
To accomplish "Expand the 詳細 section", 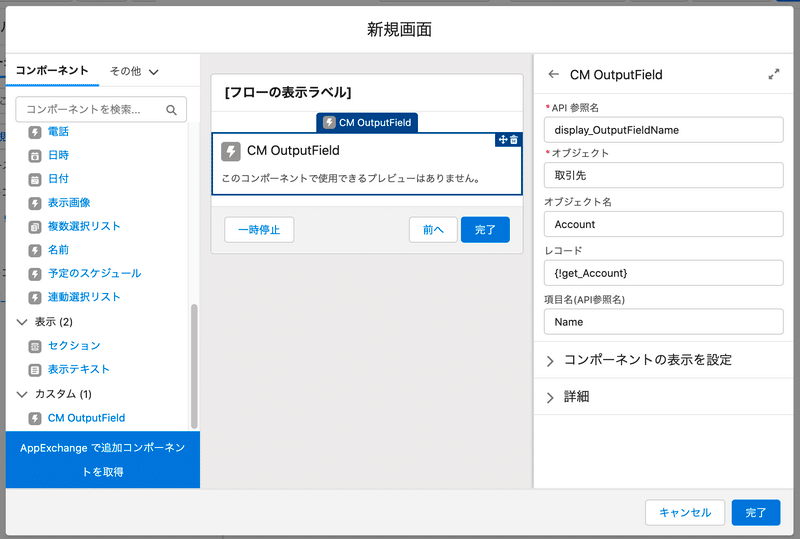I will [550, 397].
